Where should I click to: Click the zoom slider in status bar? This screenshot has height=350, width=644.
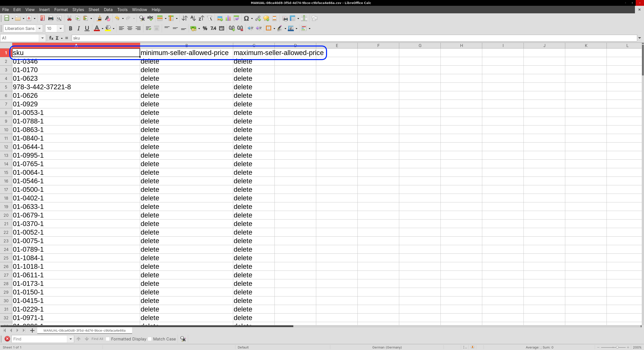click(x=613, y=347)
